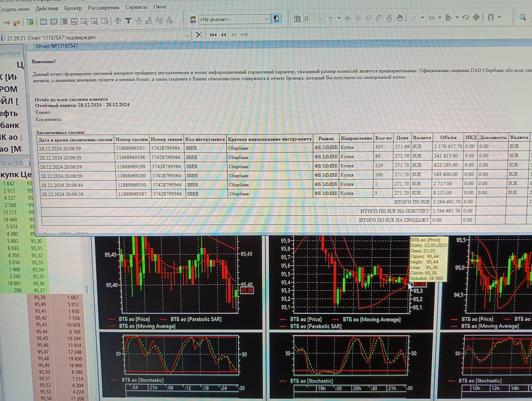Select the 95,39 price row in order book
The width and height of the screenshot is (532, 401).
click(x=40, y=297)
